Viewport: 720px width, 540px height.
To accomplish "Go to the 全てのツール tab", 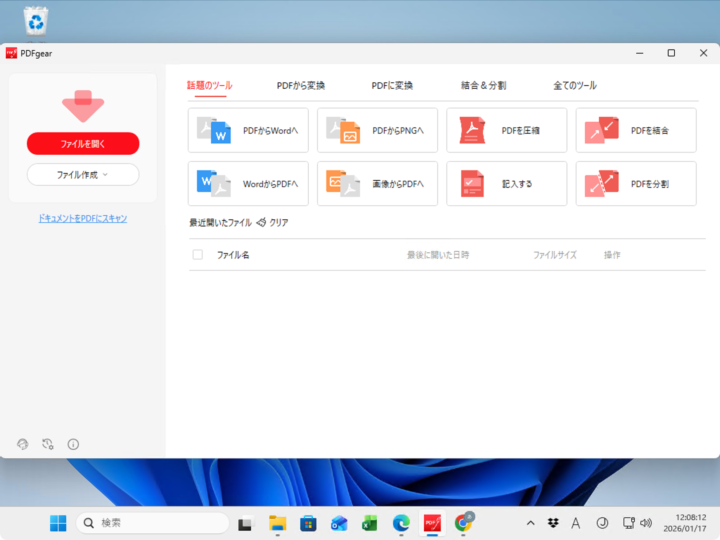I will point(575,86).
